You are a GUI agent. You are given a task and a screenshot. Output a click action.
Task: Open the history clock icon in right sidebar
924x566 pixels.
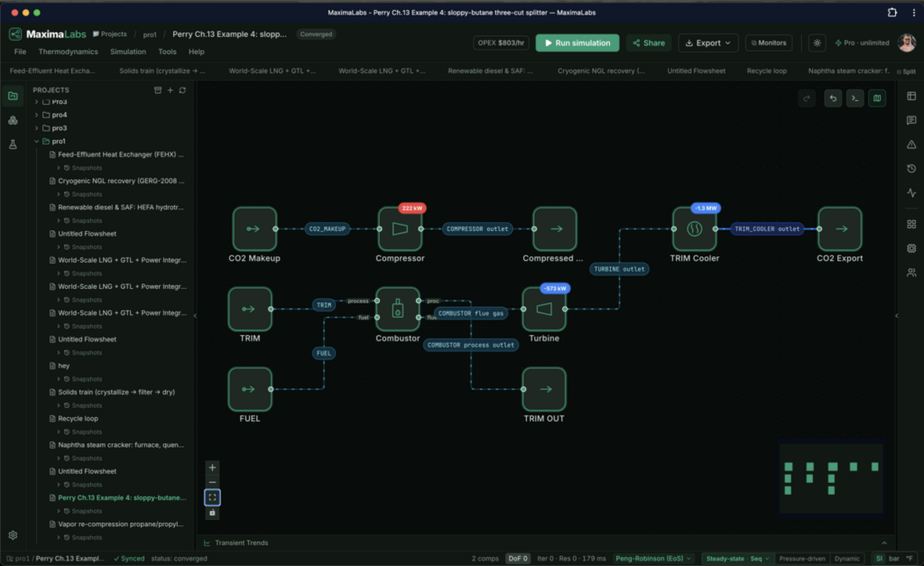(x=911, y=169)
